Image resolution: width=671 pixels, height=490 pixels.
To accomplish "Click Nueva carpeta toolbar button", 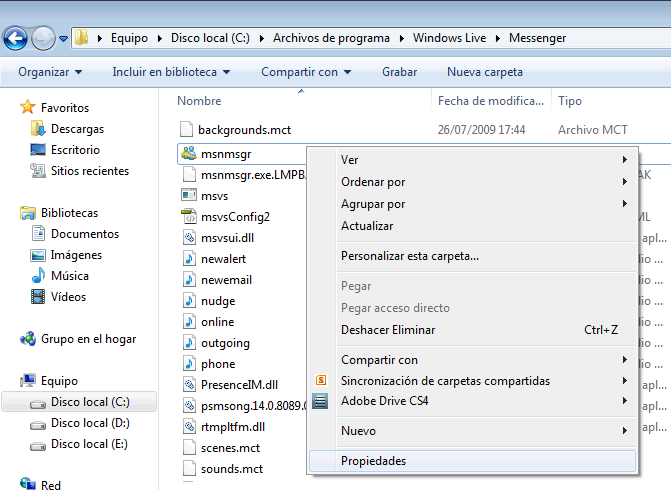I will tap(485, 72).
